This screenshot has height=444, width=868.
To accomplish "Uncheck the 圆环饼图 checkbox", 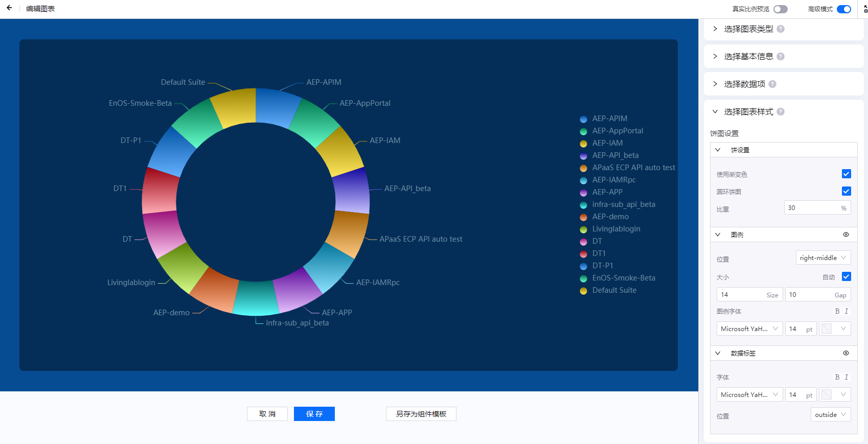I will [847, 191].
